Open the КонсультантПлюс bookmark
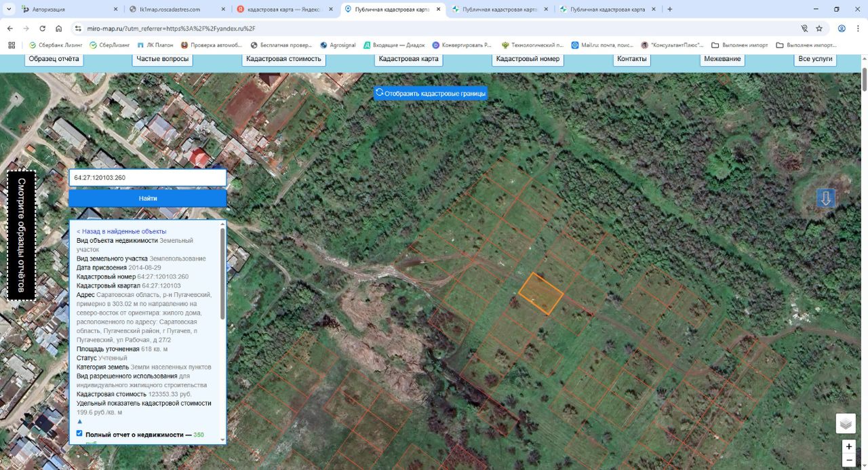Screen dimensions: 868x470 pos(672,45)
